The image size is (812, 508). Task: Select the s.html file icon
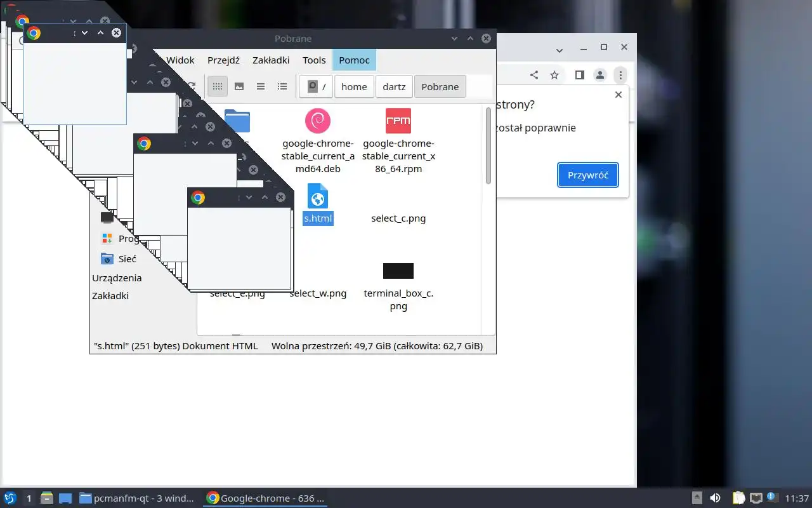click(x=318, y=196)
